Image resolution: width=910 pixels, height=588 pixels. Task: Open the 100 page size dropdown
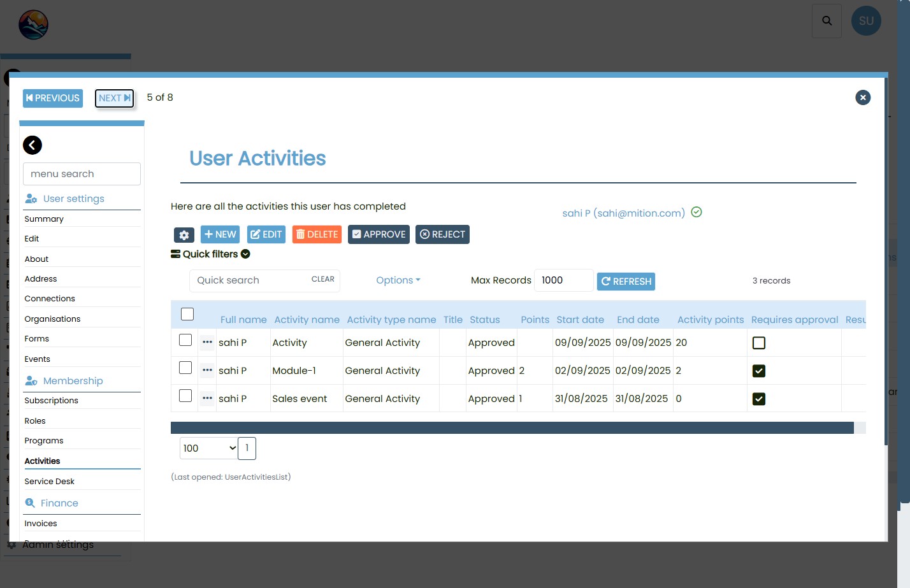[x=209, y=448]
